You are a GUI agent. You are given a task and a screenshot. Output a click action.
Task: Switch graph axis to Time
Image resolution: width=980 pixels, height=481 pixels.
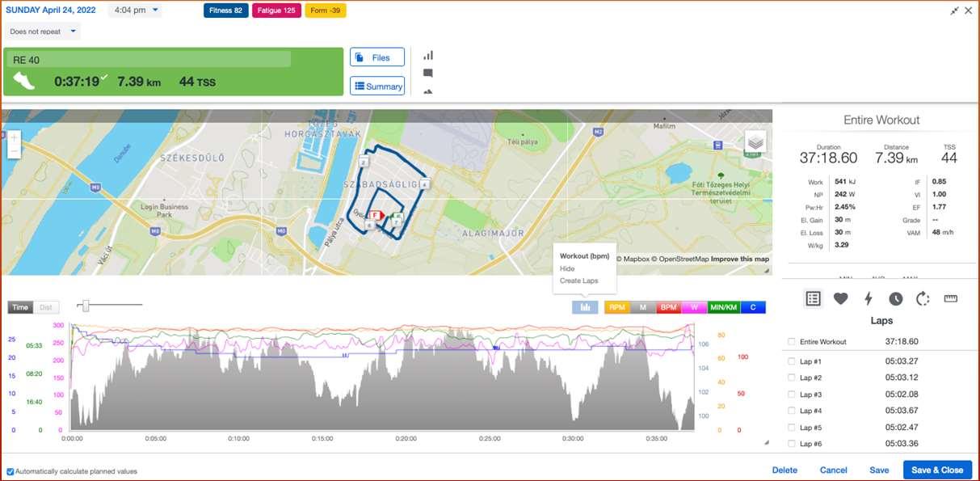point(20,307)
